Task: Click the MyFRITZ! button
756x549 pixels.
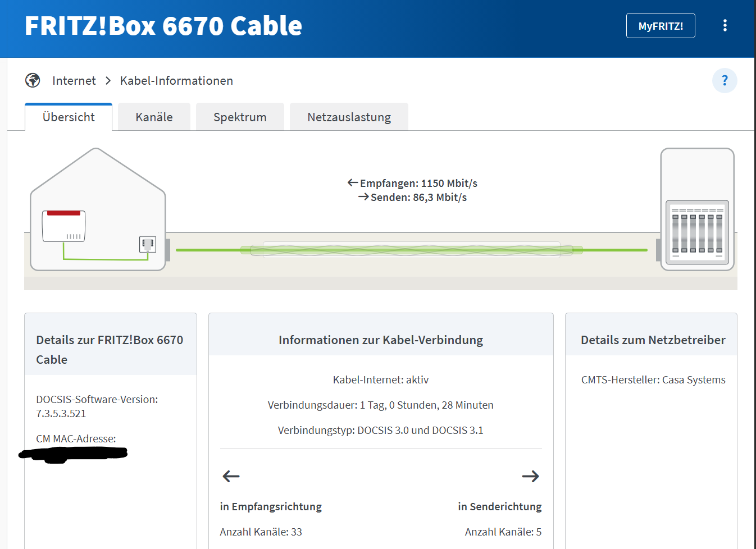Action: (x=661, y=26)
